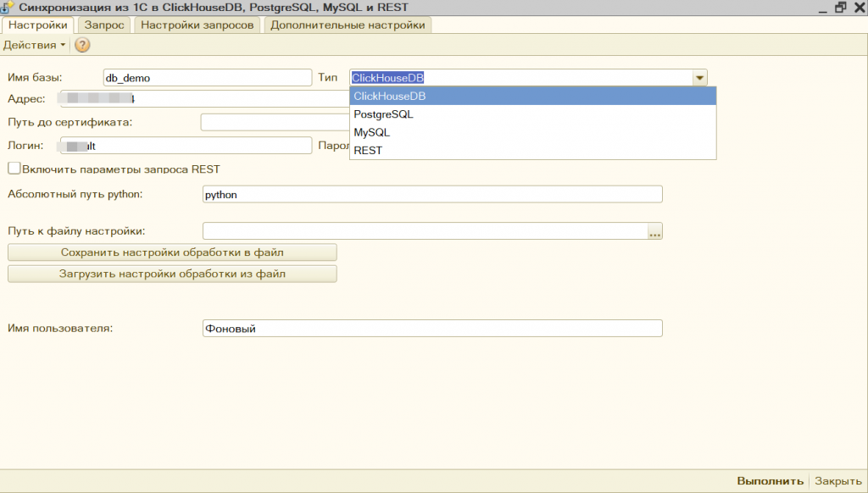Click the Путь к файлу настройки field
The image size is (868, 493).
pos(426,231)
